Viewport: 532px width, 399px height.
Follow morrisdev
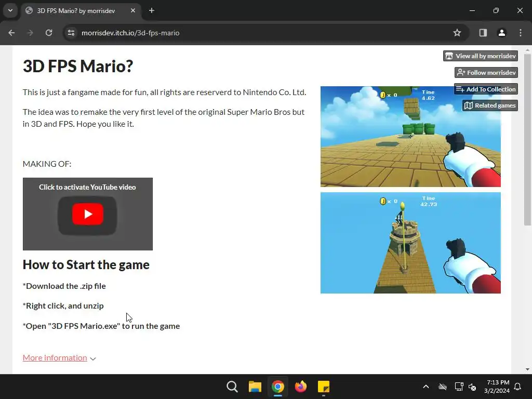tap(486, 73)
